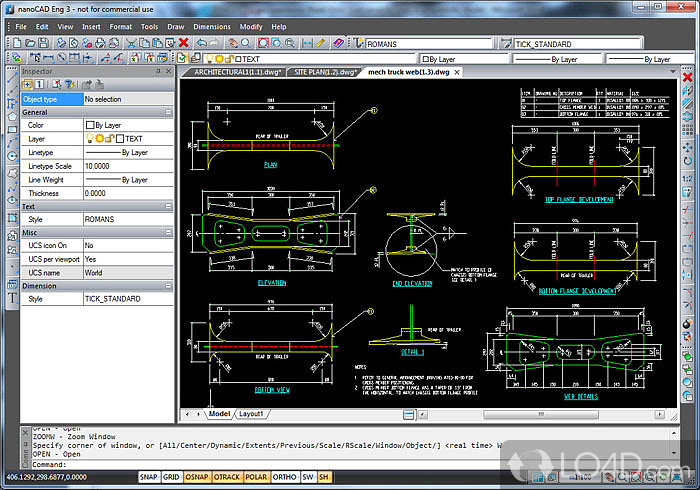Switch to SITE PLAN(1.2).dwg tab
The height and width of the screenshot is (490, 700).
pyautogui.click(x=326, y=72)
